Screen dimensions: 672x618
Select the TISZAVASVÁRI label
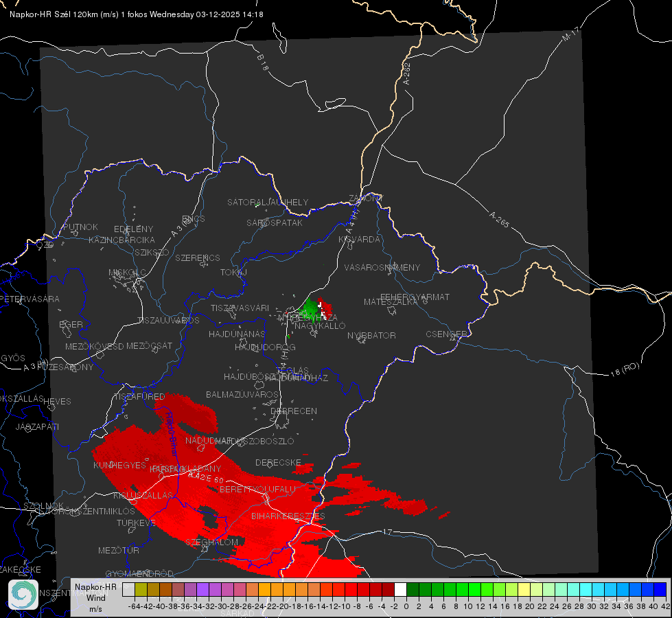(x=240, y=308)
